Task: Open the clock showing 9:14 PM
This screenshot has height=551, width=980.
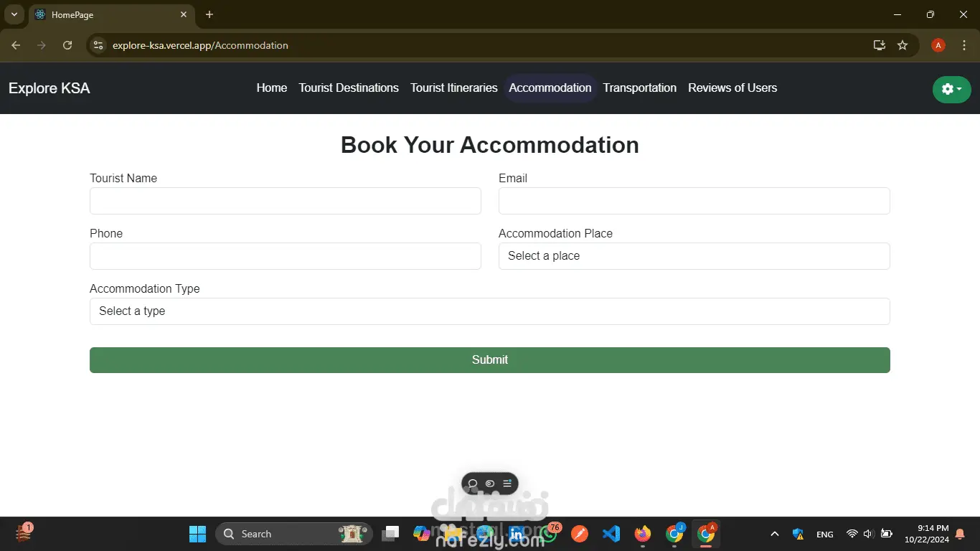Action: coord(926,533)
